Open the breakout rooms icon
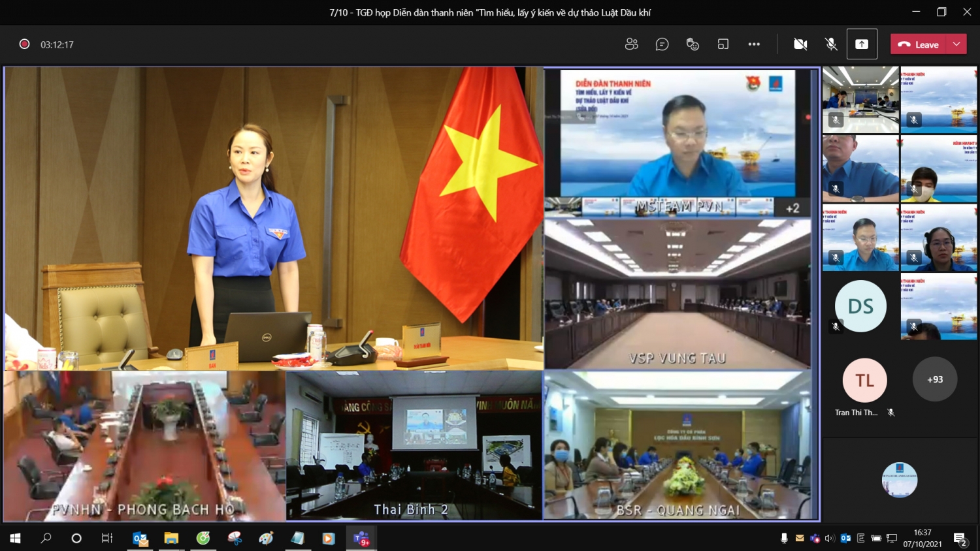The image size is (980, 551). (x=723, y=44)
